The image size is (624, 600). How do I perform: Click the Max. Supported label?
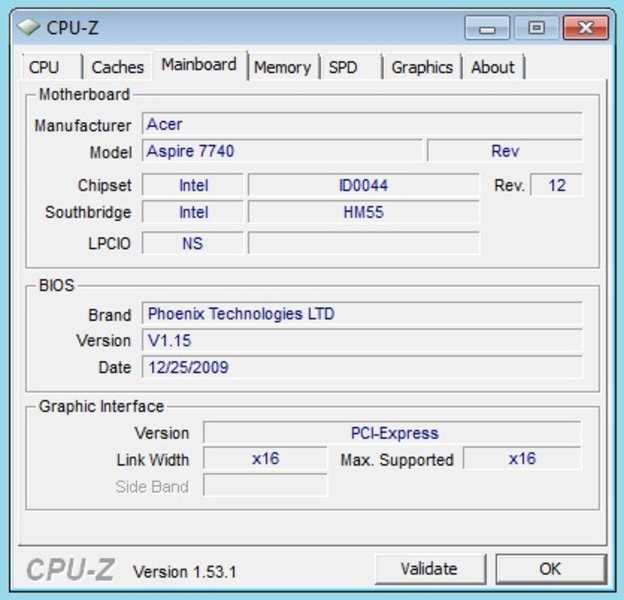pyautogui.click(x=397, y=460)
